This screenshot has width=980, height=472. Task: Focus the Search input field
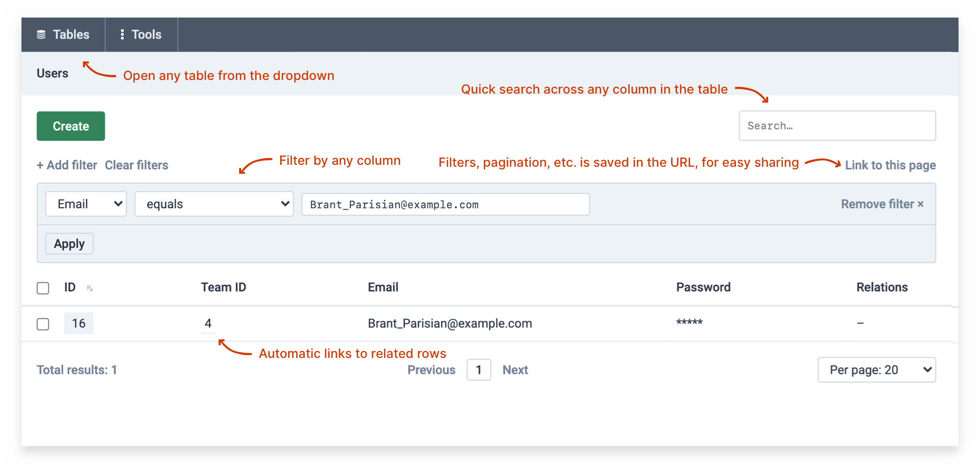pyautogui.click(x=837, y=126)
